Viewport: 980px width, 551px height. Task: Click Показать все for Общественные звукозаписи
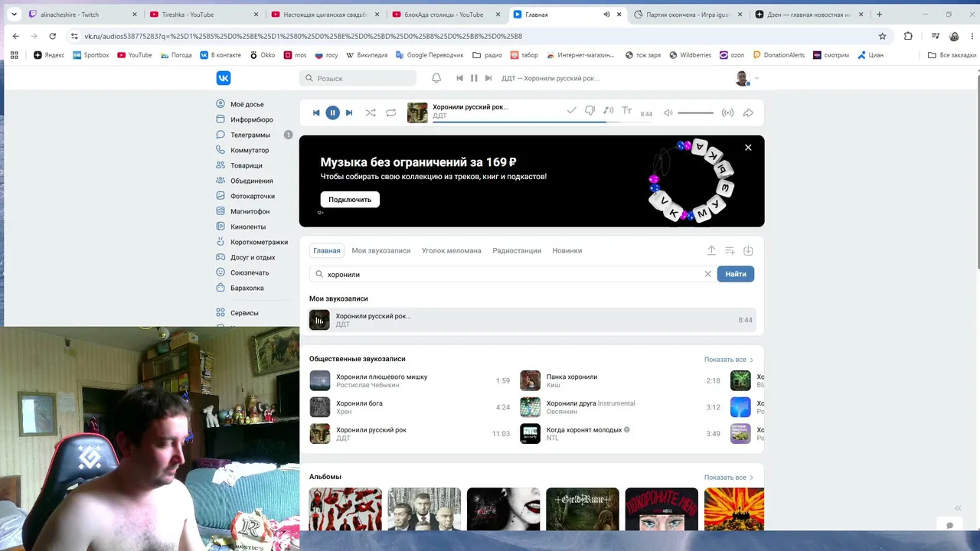point(729,360)
